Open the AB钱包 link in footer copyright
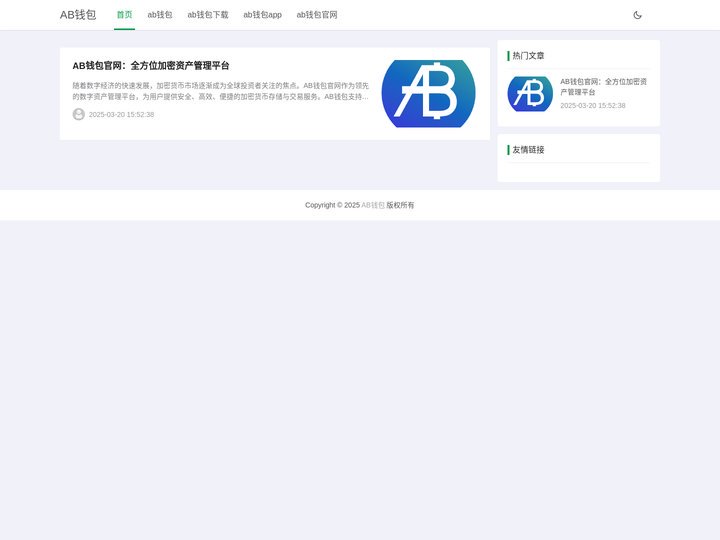720x540 pixels. tap(373, 205)
